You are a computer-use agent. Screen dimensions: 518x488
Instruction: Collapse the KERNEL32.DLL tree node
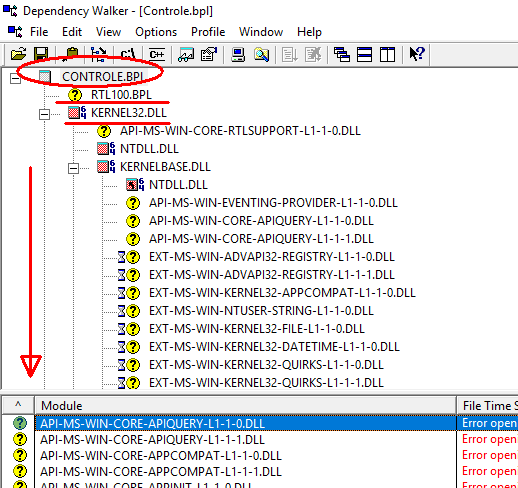click(x=44, y=115)
